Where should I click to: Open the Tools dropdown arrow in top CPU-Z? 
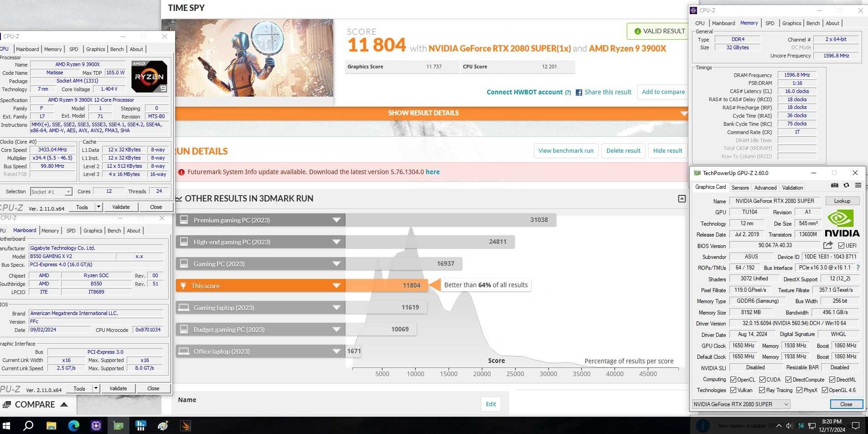pyautogui.click(x=98, y=207)
